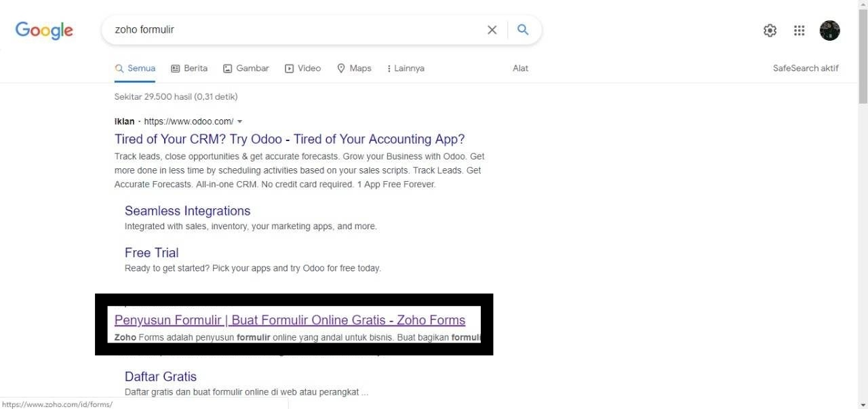Click 'Ready to get started?' description text
The width and height of the screenshot is (868, 409).
pyautogui.click(x=253, y=269)
